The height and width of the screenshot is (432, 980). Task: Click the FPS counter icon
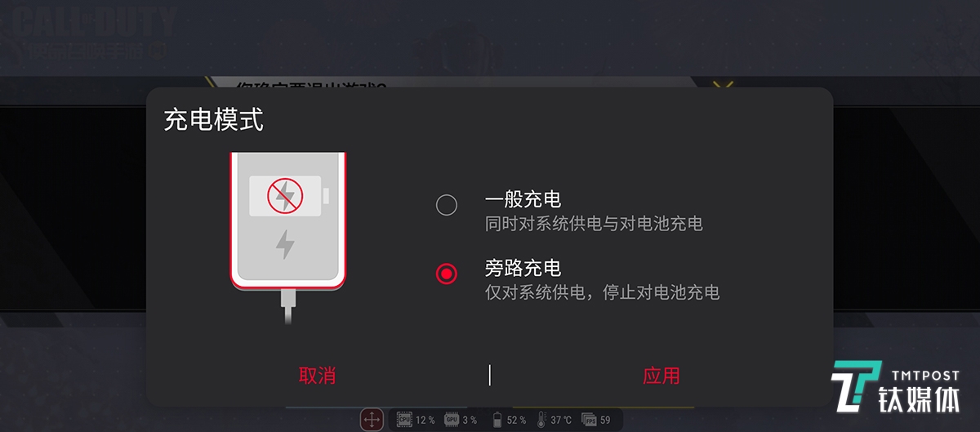(x=589, y=420)
